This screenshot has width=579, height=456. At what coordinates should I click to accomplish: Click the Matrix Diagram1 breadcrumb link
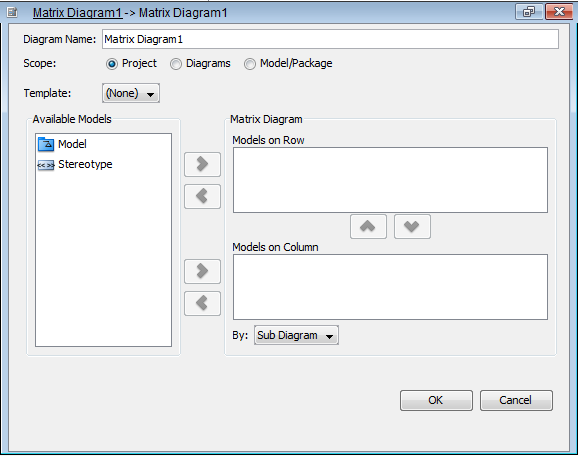point(77,13)
